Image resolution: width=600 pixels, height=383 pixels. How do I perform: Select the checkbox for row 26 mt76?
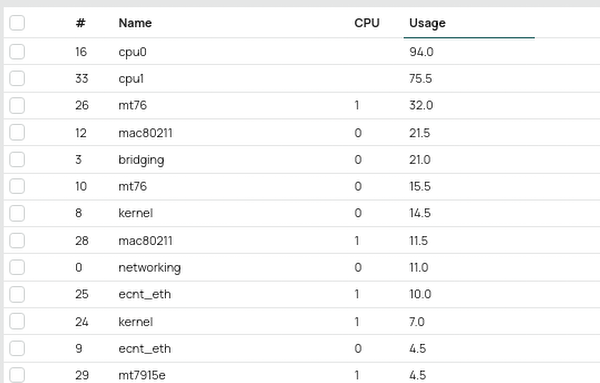click(x=17, y=105)
